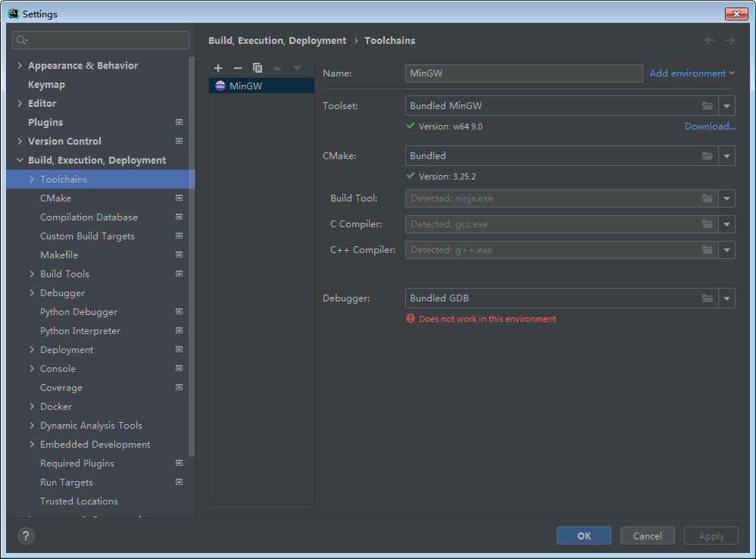Click project-level icon beside Plugins
The width and height of the screenshot is (756, 559).
[x=179, y=122]
